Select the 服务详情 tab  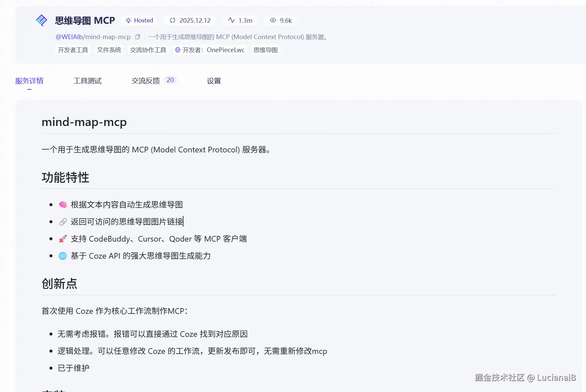[29, 81]
